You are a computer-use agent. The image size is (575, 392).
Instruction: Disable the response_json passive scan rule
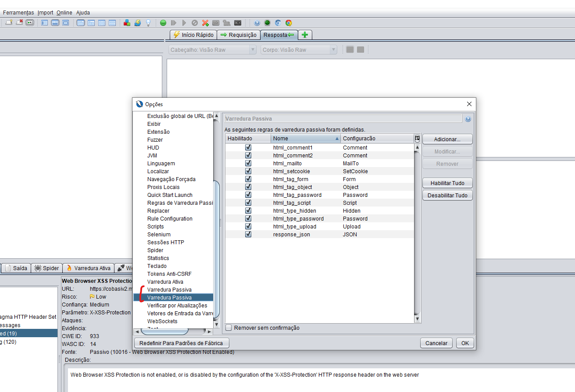(248, 234)
